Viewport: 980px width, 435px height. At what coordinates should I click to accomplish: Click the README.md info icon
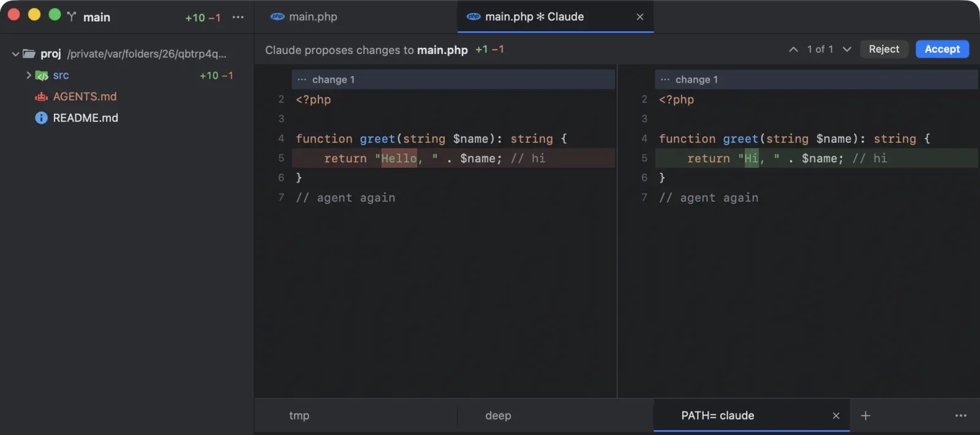pyautogui.click(x=41, y=118)
